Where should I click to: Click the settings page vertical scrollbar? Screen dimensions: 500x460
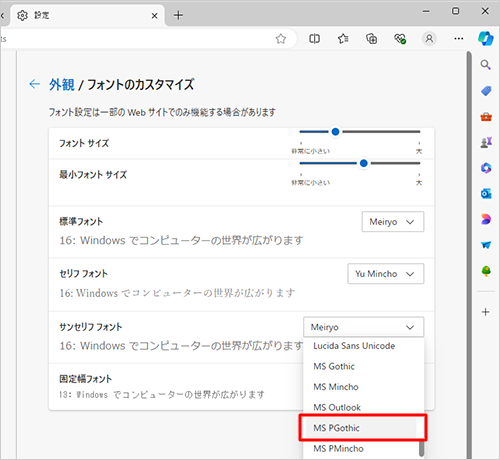point(469,255)
